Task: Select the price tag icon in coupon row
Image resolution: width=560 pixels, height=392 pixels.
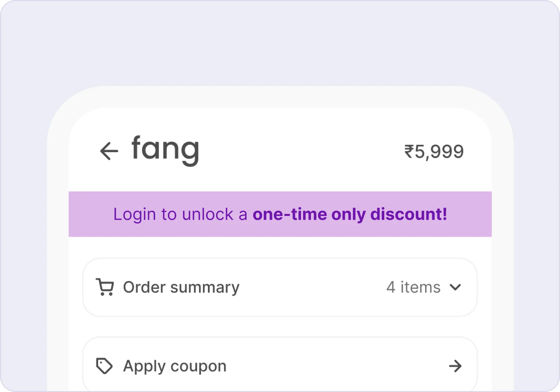Action: pos(103,366)
